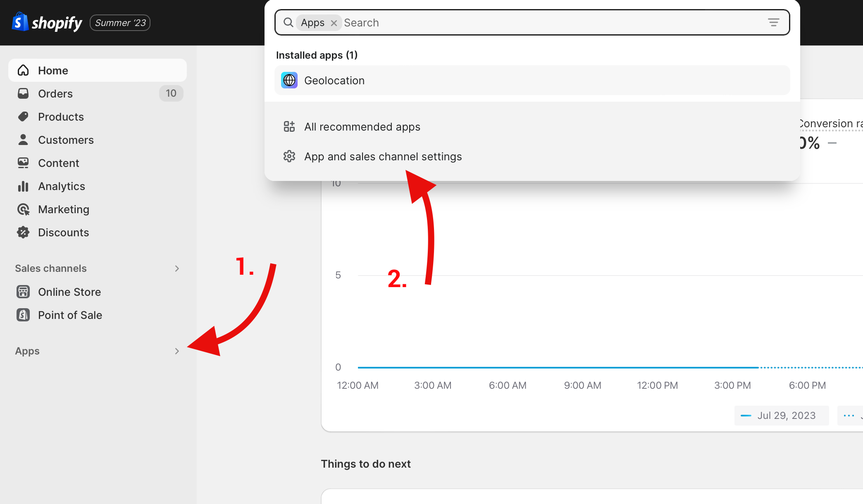The width and height of the screenshot is (863, 504).
Task: Expand the Sales channels chevron
Action: 177,269
